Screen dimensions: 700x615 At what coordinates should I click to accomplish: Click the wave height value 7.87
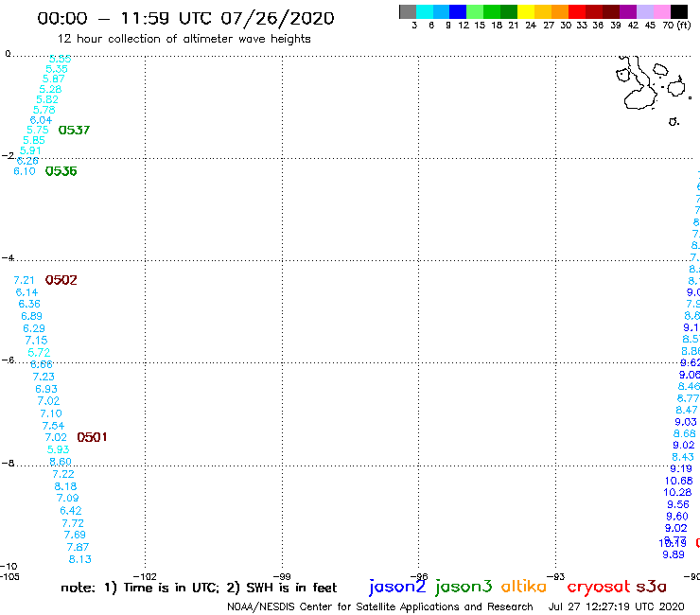pos(79,547)
